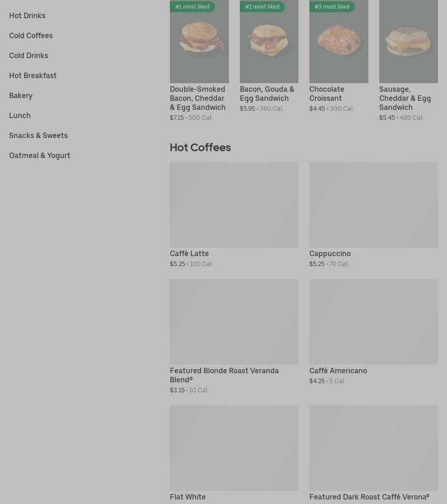Select the Lunch menu category
447x504 pixels.
pyautogui.click(x=20, y=115)
